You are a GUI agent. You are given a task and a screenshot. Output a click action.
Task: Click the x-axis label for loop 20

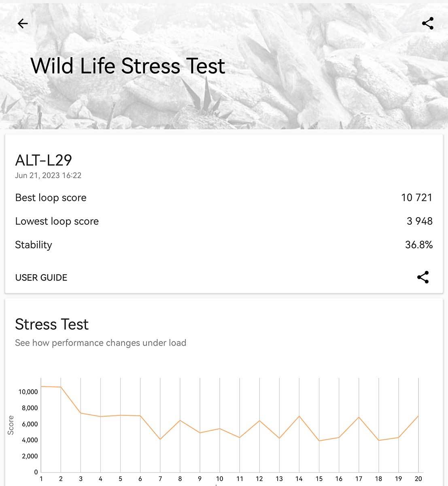(x=418, y=479)
